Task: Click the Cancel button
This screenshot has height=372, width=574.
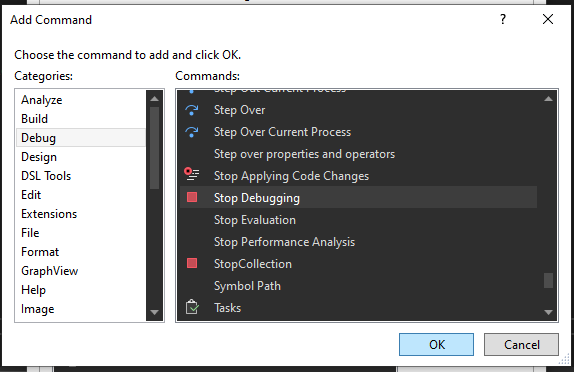Action: point(521,344)
